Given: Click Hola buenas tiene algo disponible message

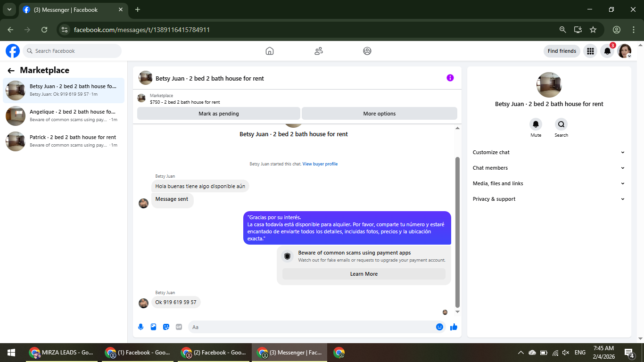Looking at the screenshot, I should [200, 186].
